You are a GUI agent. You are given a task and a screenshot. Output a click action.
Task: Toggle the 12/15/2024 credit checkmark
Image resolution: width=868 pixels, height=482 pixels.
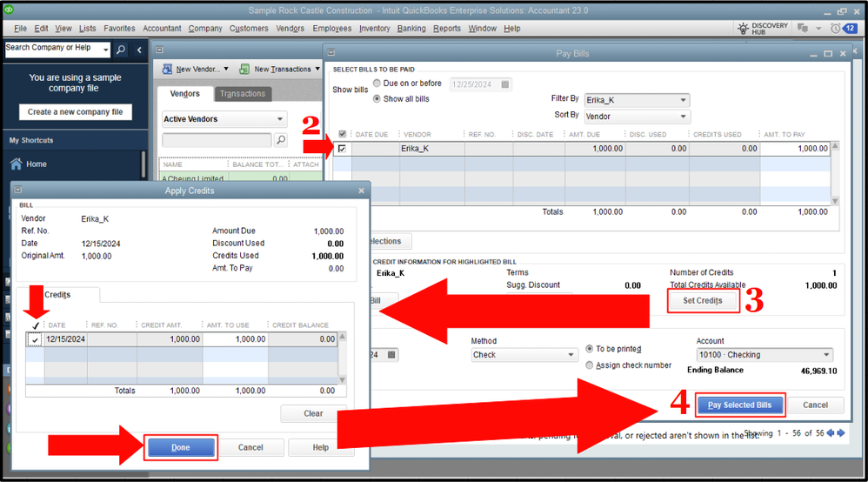click(35, 339)
